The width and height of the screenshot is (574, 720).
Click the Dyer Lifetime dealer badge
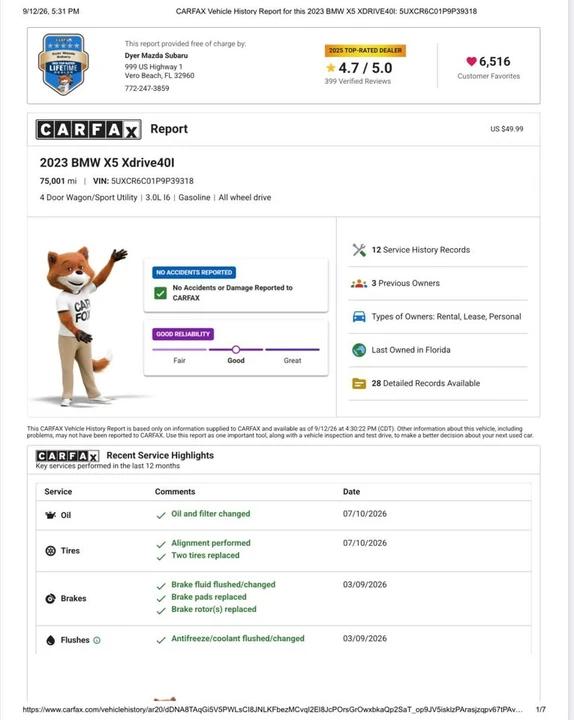pyautogui.click(x=63, y=64)
